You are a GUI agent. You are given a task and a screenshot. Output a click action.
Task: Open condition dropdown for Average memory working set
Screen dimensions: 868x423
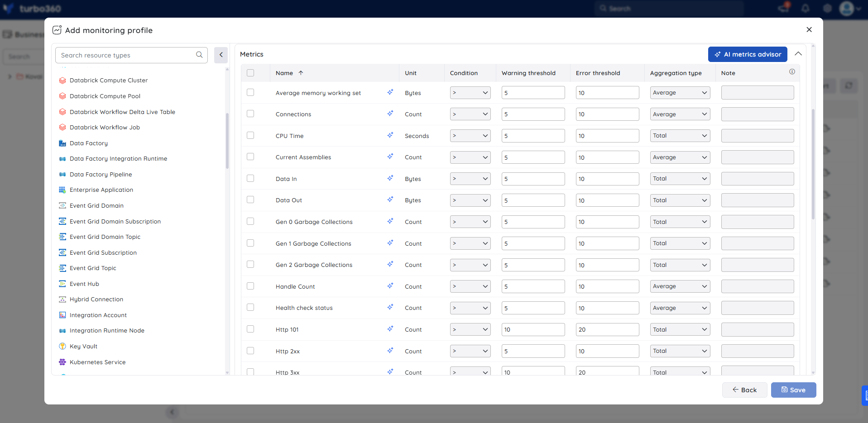tap(470, 93)
